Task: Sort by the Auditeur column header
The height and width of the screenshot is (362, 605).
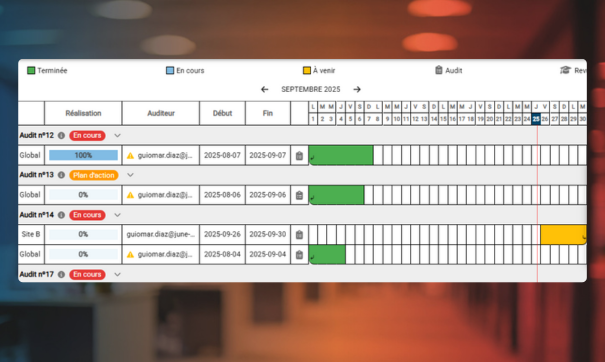Action: point(161,113)
